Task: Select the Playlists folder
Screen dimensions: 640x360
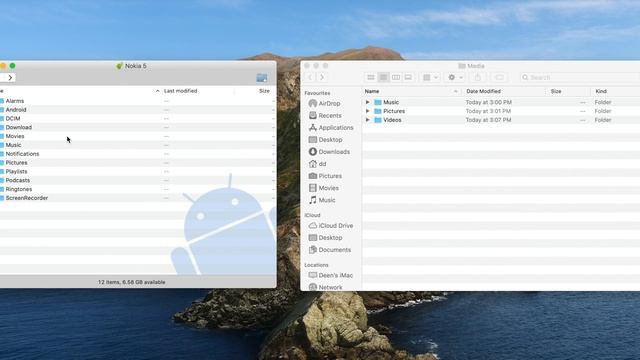Action: coord(16,171)
